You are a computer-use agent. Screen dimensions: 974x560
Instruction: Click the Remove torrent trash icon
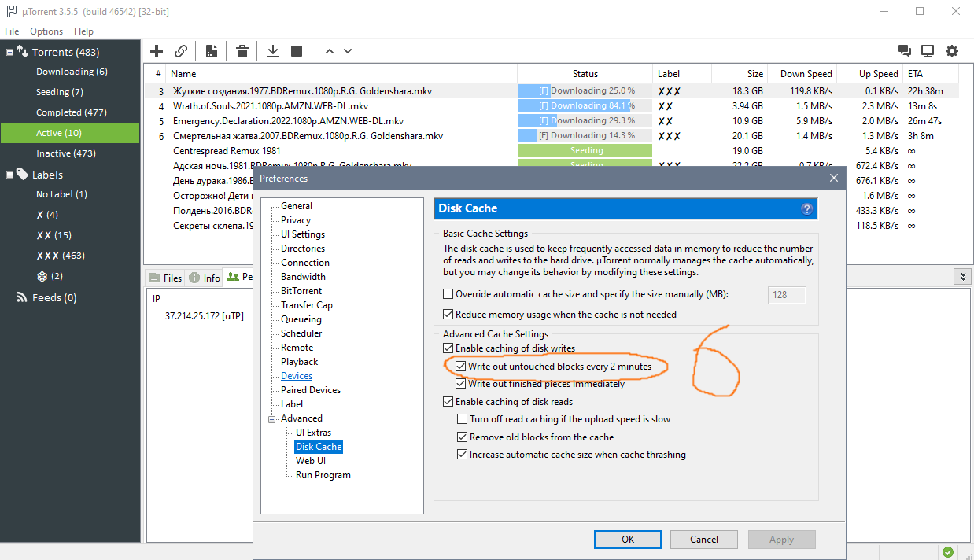(242, 51)
